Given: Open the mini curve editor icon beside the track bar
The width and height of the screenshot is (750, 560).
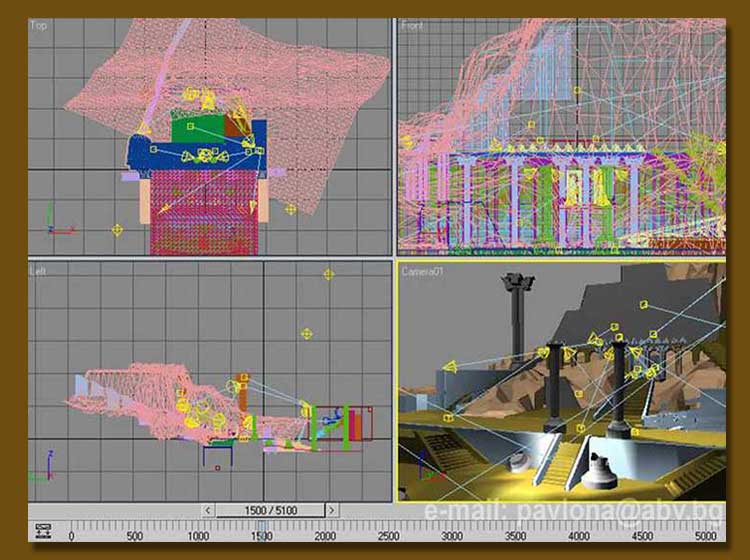Looking at the screenshot, I should coord(43,530).
